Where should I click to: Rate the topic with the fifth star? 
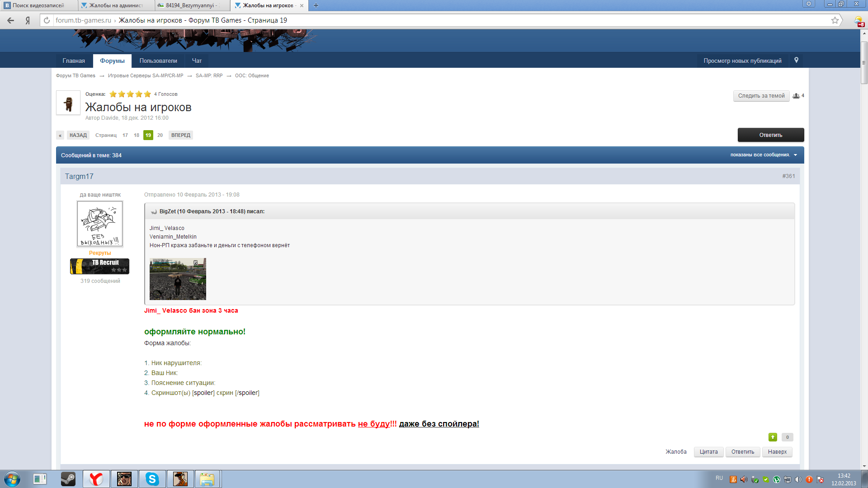(147, 94)
